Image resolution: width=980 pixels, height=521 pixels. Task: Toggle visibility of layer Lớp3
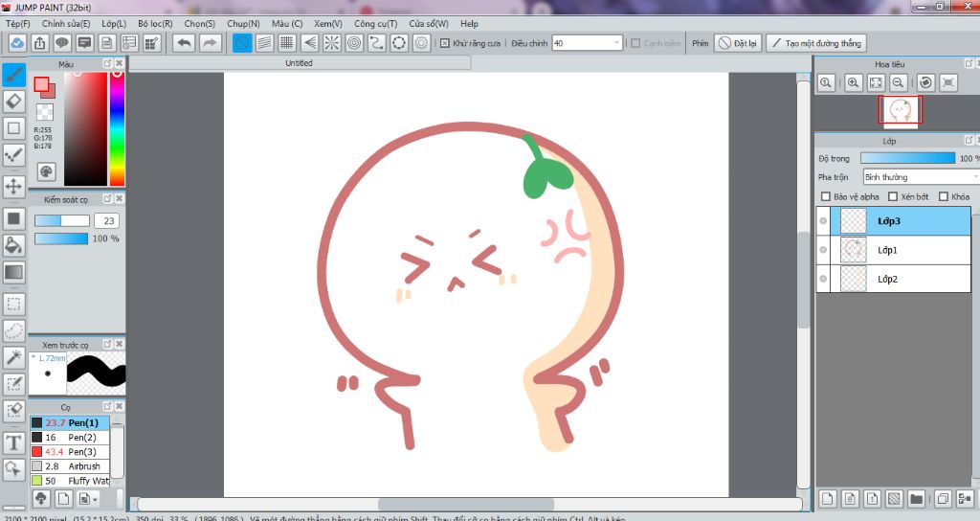coord(823,221)
